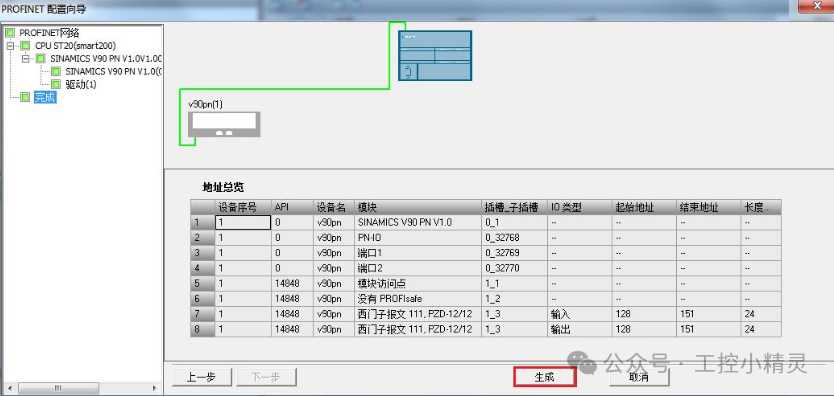
Task: Select row header number 1
Action: [x=203, y=222]
